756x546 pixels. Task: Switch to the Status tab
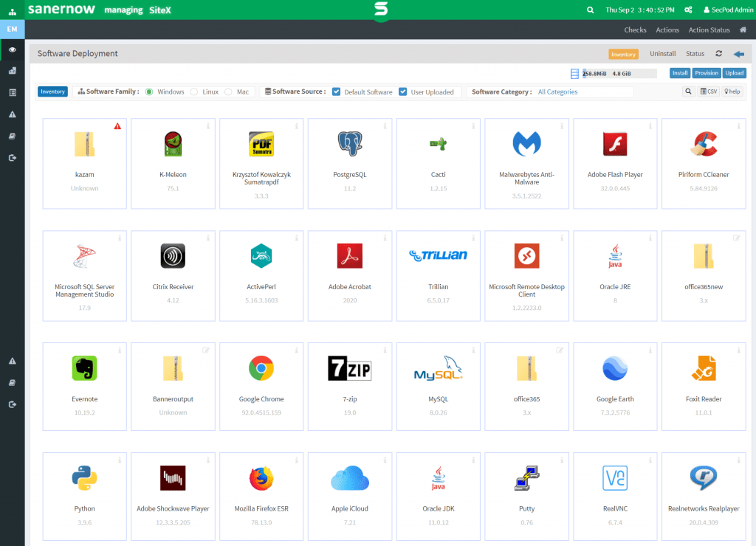(695, 54)
